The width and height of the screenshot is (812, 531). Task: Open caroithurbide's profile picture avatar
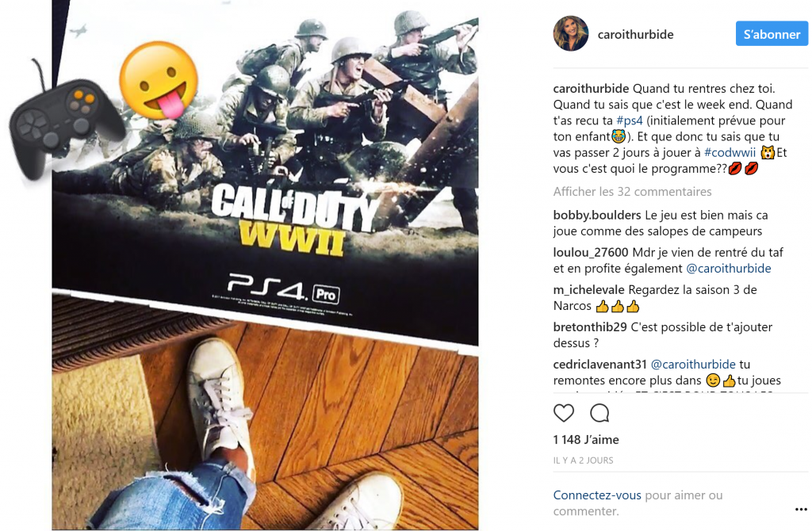click(x=571, y=33)
